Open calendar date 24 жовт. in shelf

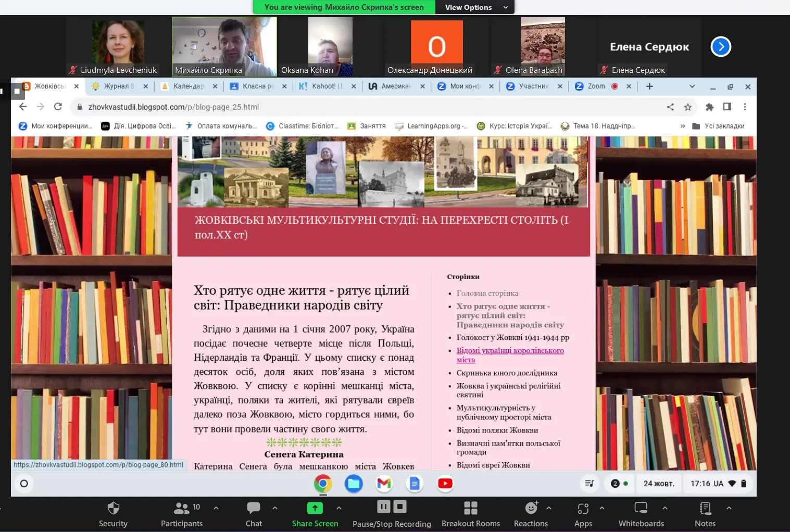pos(659,484)
